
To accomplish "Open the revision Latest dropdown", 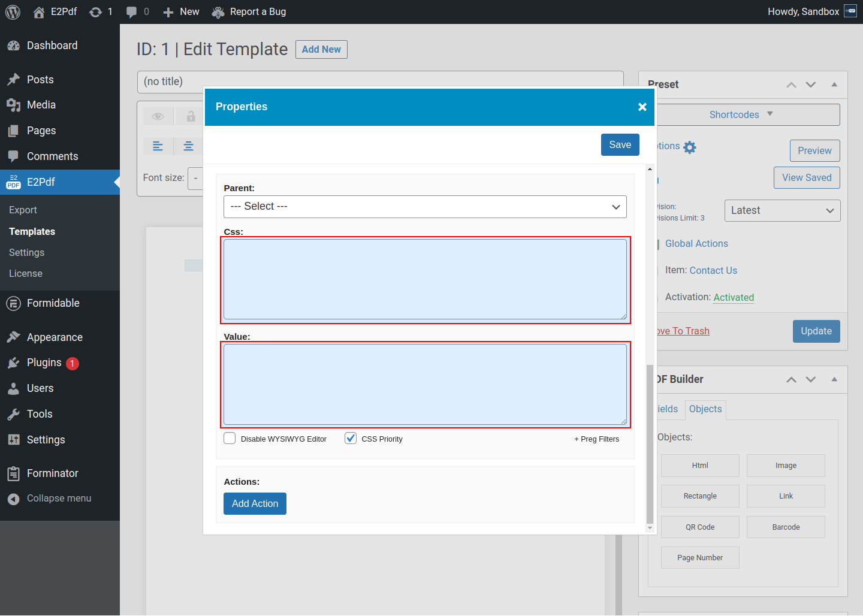I will [782, 211].
